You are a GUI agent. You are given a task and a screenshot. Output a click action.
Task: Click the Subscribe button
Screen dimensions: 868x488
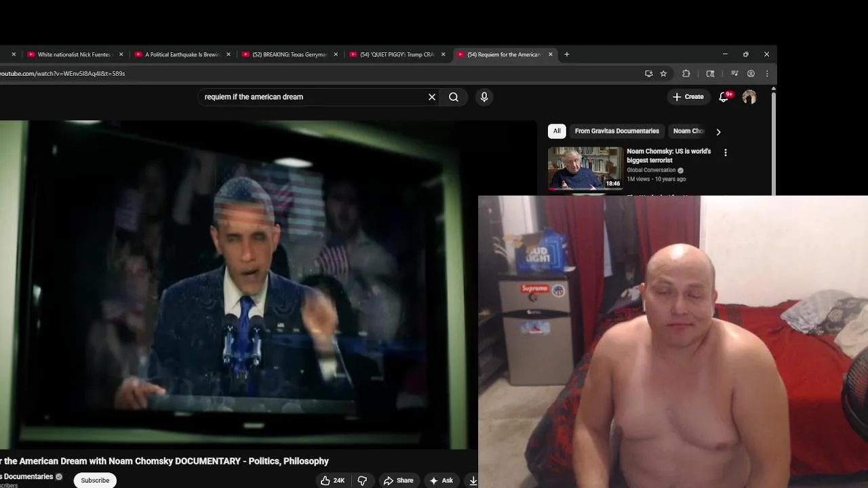[x=95, y=481]
